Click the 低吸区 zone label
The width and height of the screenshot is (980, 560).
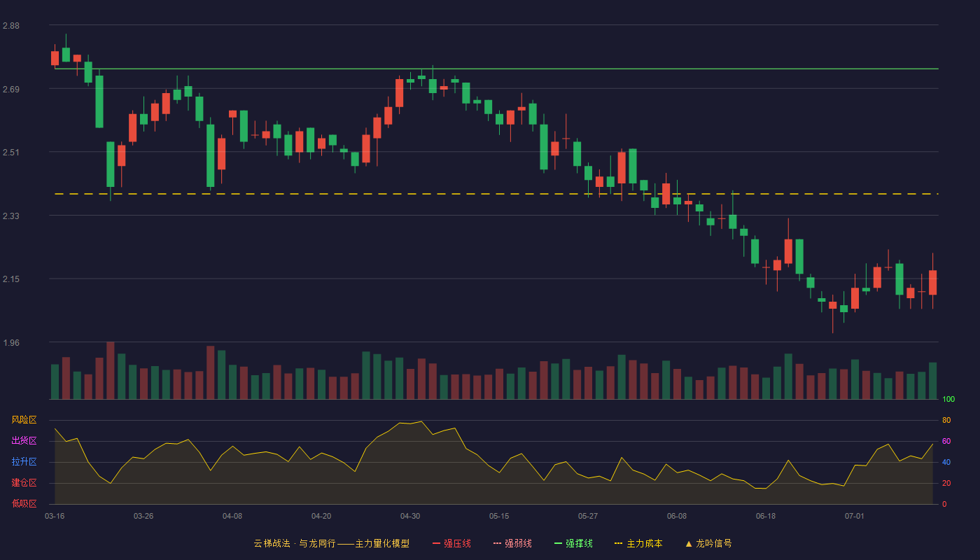click(x=24, y=503)
